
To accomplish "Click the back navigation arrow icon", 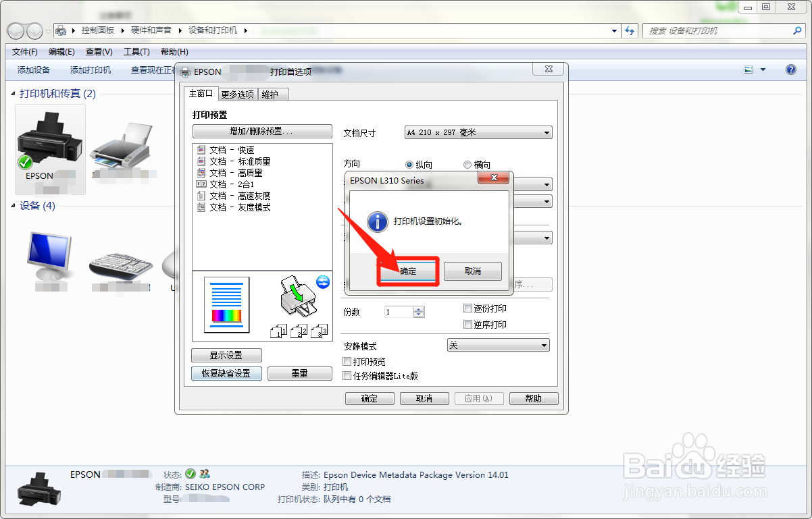I will click(x=15, y=30).
